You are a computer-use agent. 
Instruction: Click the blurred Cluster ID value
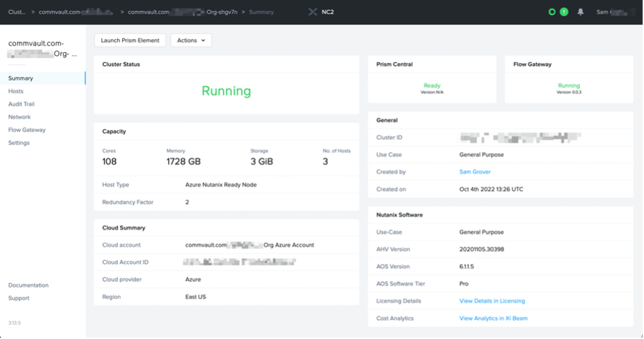pyautogui.click(x=520, y=138)
